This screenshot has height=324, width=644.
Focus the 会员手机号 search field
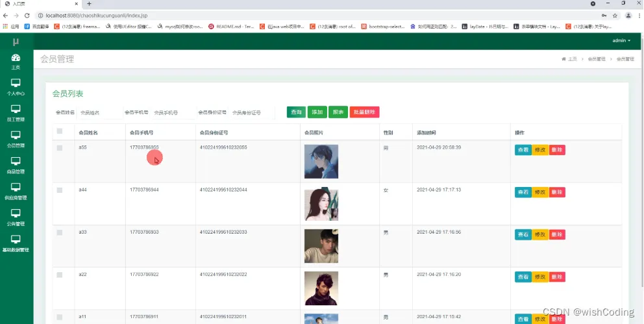click(x=173, y=112)
